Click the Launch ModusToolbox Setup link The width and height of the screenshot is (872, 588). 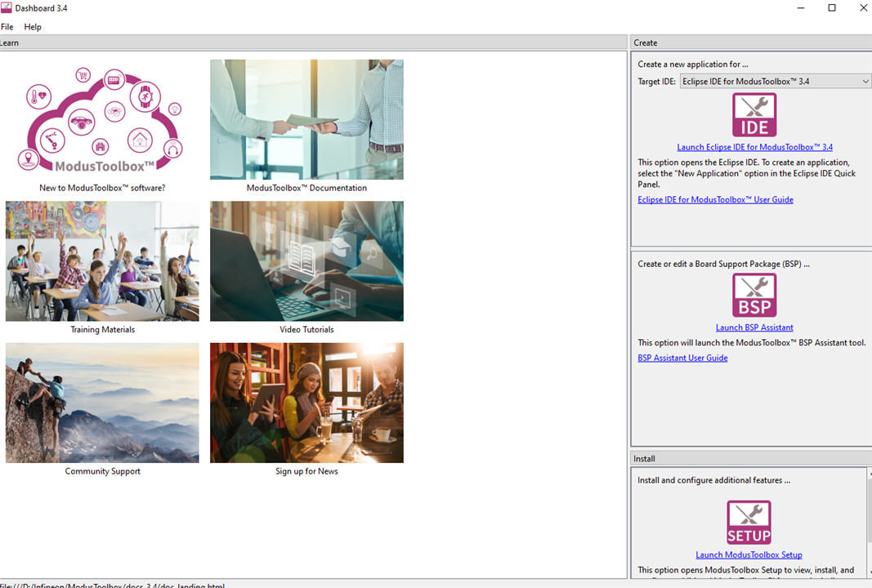749,555
